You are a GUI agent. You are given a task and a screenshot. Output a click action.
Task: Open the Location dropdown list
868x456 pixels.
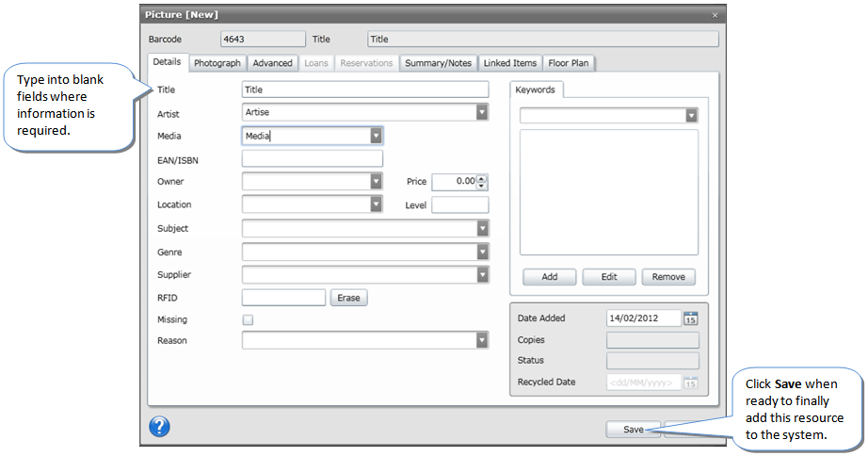tap(376, 204)
